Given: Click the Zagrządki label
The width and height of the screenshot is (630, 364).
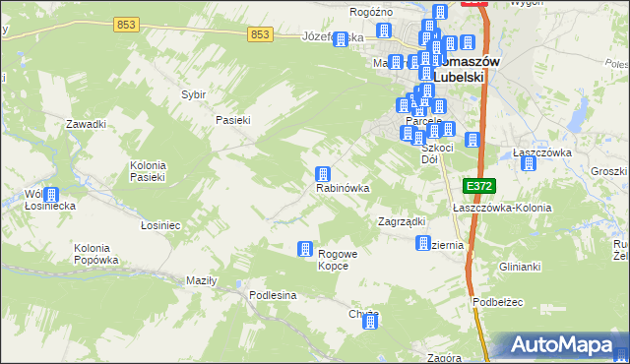Looking at the screenshot, I should [x=402, y=221].
